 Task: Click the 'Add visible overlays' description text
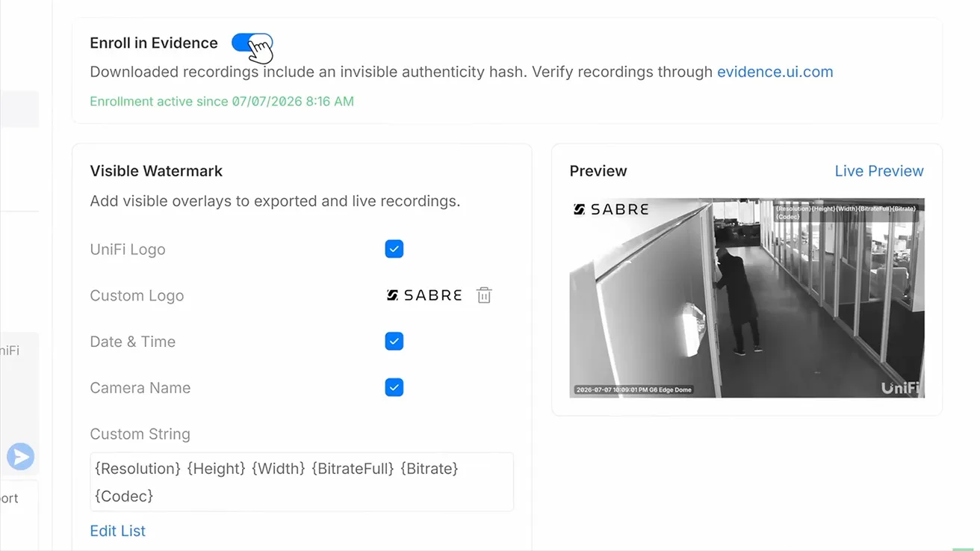click(x=275, y=201)
